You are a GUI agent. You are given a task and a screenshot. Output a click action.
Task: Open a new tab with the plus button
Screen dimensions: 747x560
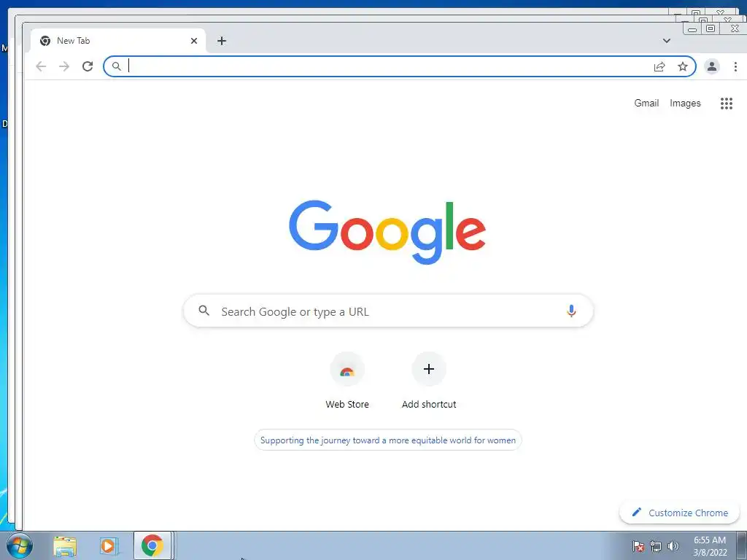point(222,41)
